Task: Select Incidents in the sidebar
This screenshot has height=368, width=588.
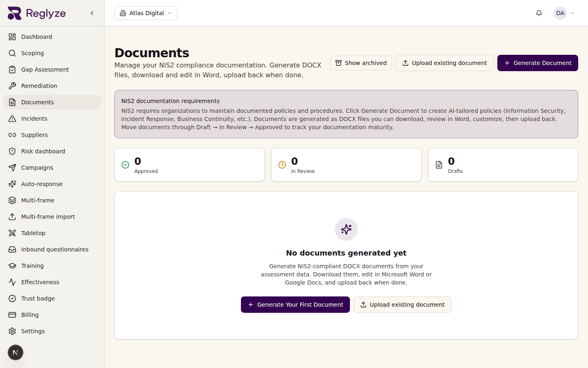Action: pyautogui.click(x=52, y=119)
